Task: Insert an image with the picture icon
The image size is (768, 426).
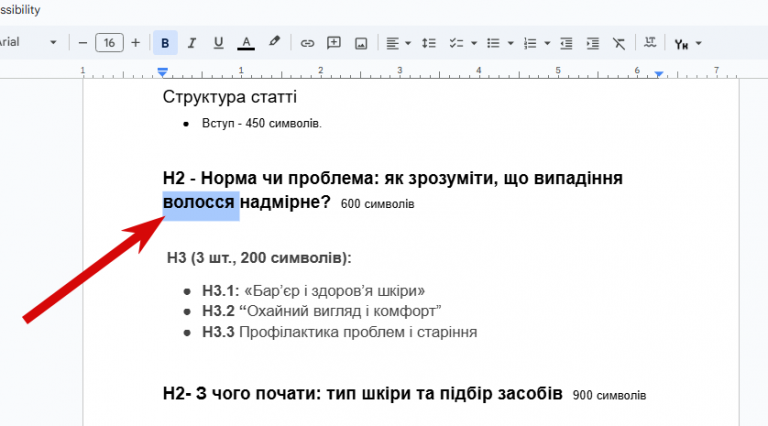Action: pyautogui.click(x=361, y=44)
